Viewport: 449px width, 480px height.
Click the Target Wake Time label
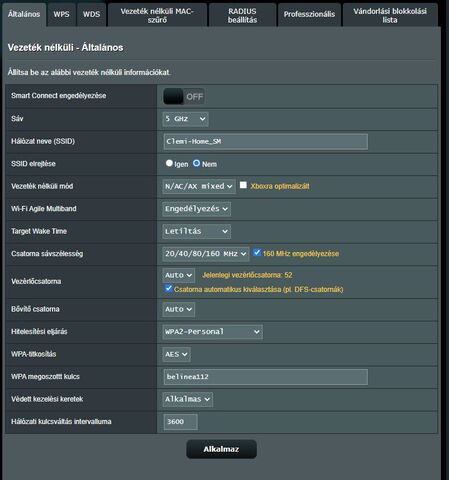click(39, 231)
